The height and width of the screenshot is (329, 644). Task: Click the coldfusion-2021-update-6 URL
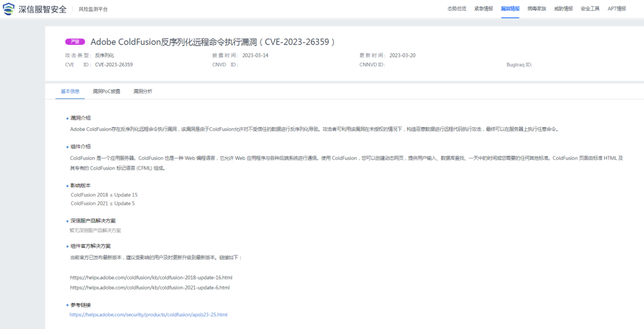tap(150, 287)
